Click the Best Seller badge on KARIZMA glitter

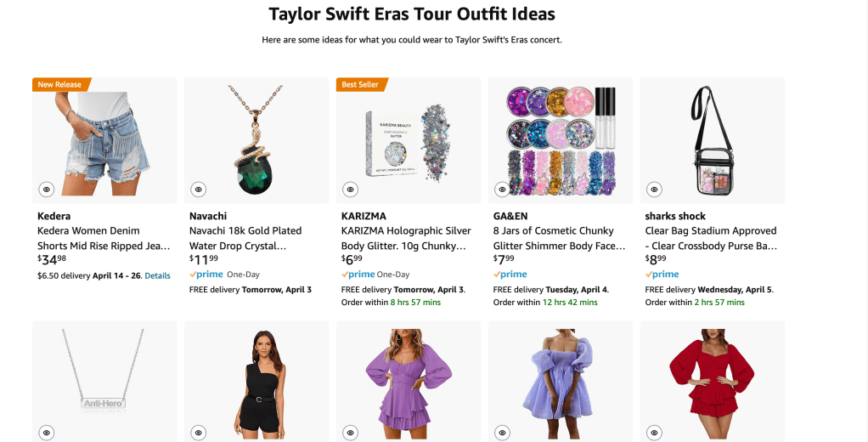[x=360, y=85]
